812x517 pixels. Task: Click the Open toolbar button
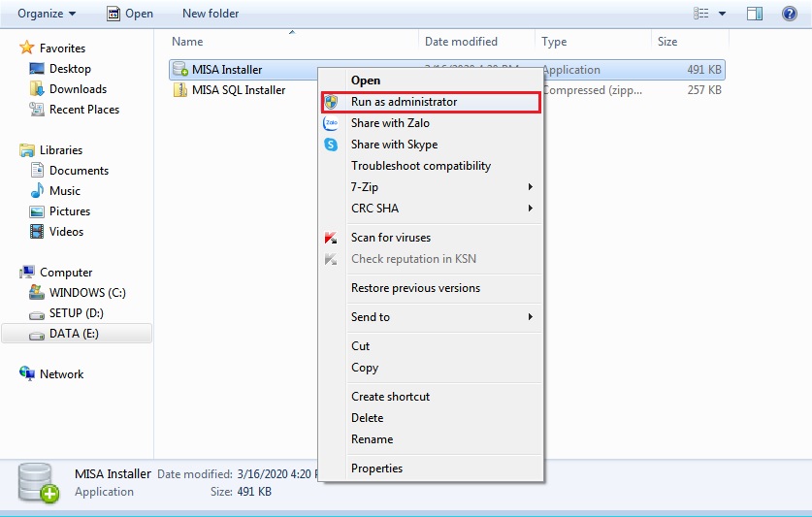(x=130, y=14)
